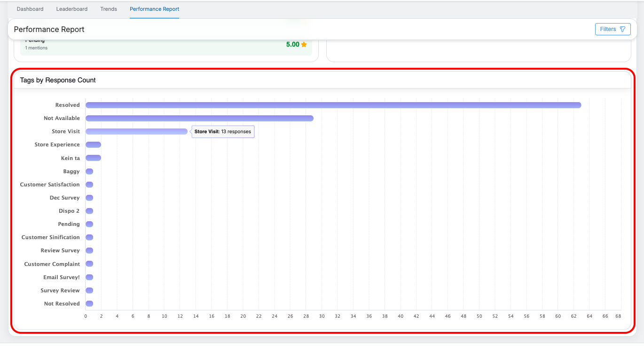Select the Dec Survey bar
The width and height of the screenshot is (644, 346).
(89, 198)
